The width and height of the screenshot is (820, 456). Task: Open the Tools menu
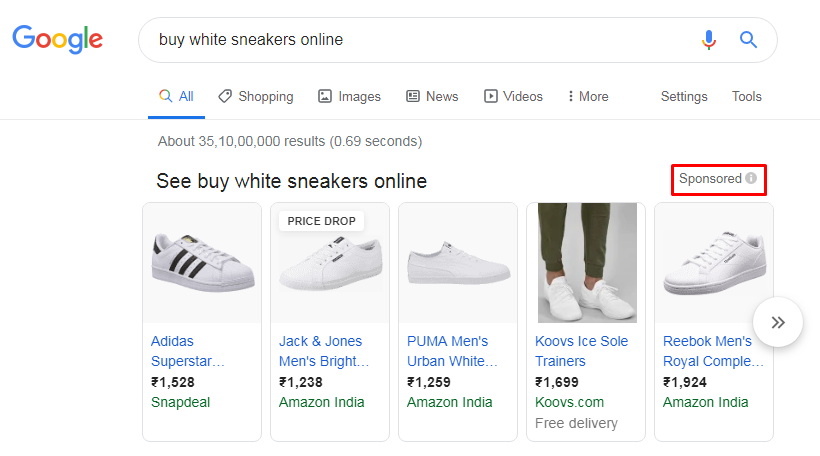(x=746, y=96)
